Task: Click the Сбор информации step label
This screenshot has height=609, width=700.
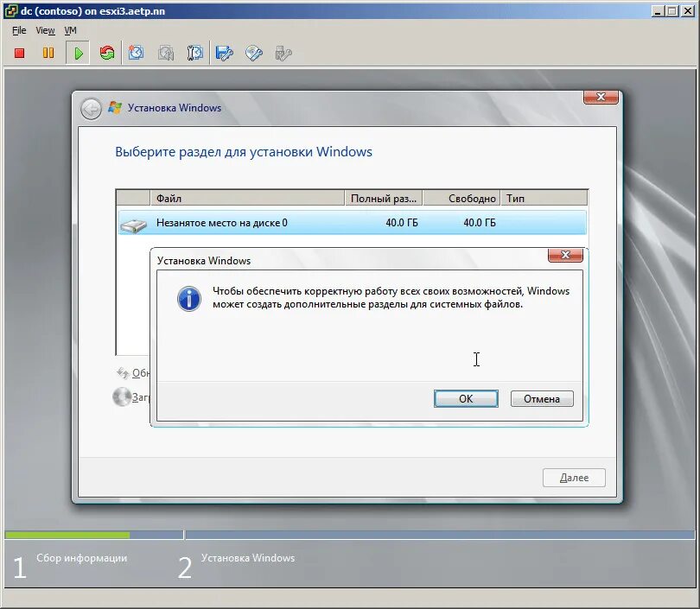Action: point(82,558)
